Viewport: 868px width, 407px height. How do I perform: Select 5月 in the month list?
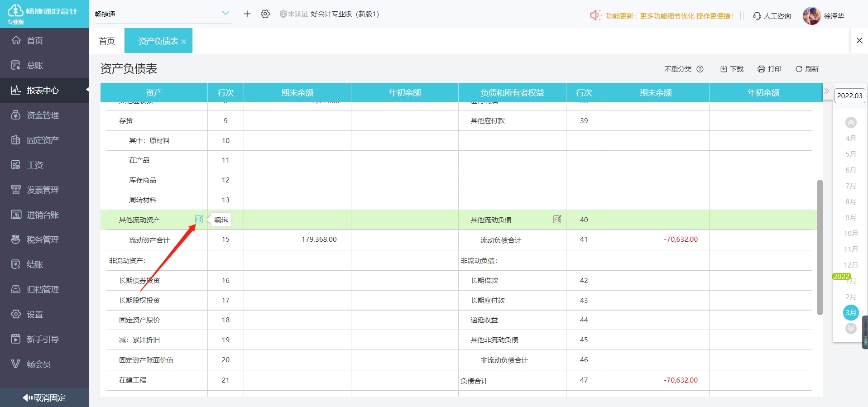pyautogui.click(x=851, y=154)
